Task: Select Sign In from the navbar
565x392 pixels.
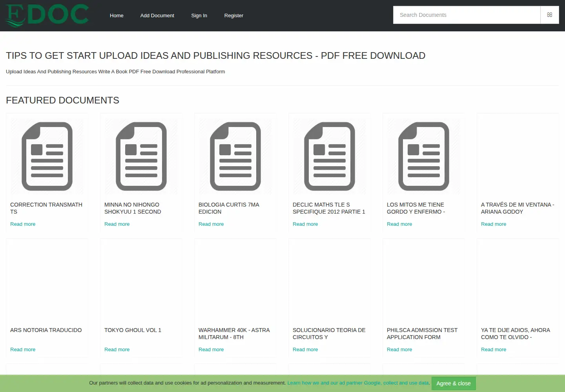Action: click(199, 16)
